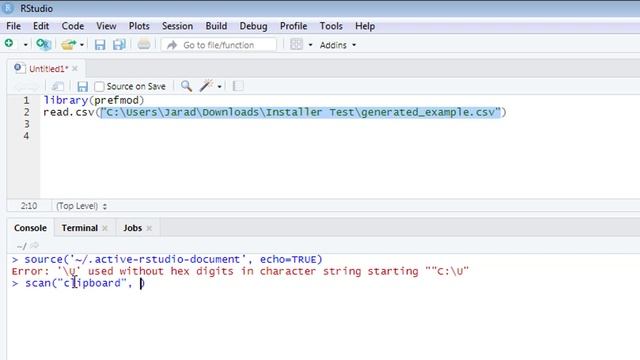This screenshot has height=360, width=640.
Task: Click line number 3 in the gutter
Action: click(x=27, y=124)
